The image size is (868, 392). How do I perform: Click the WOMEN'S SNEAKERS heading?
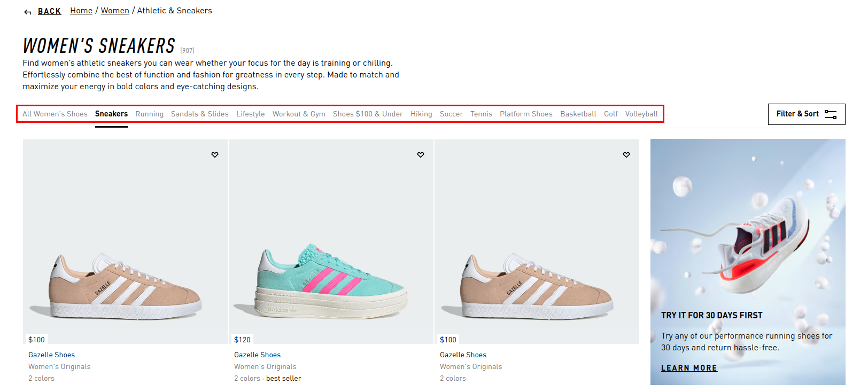[99, 46]
